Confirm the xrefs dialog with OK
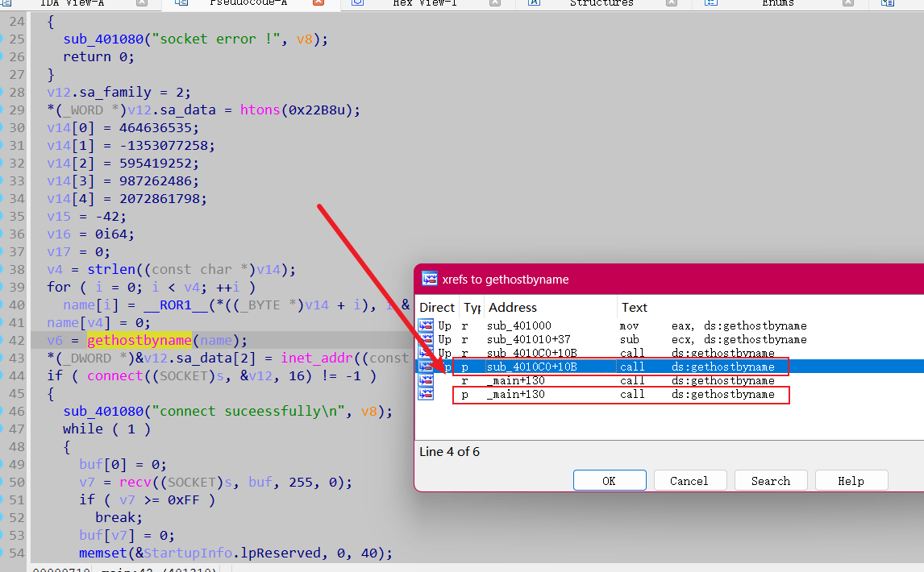 click(610, 481)
